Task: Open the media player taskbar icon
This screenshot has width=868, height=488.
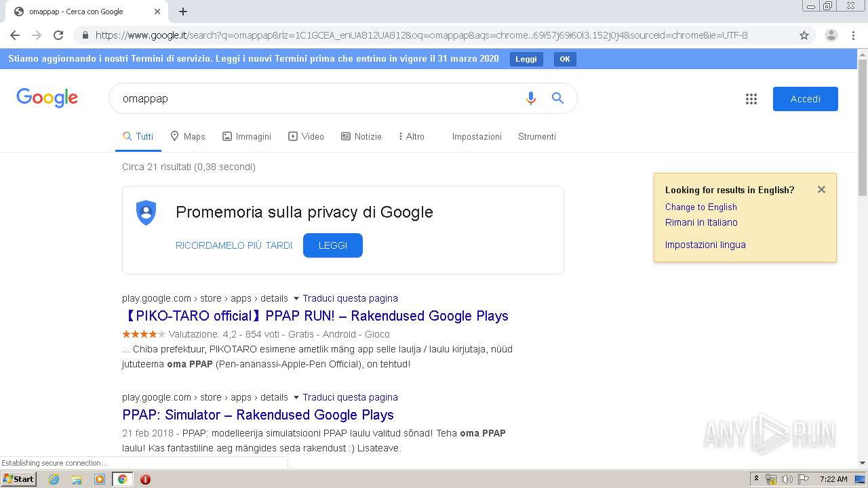Action: tap(100, 479)
